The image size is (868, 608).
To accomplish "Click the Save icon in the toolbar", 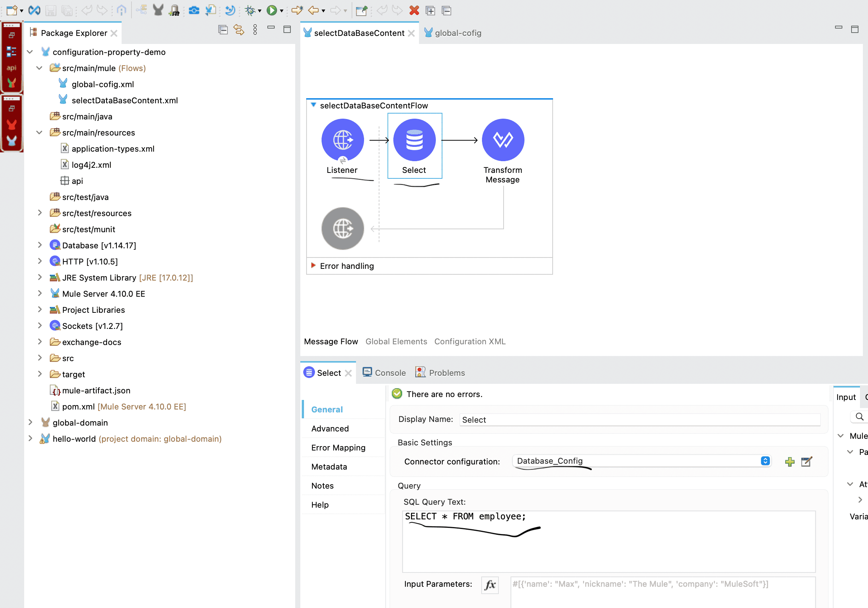I will [x=52, y=10].
